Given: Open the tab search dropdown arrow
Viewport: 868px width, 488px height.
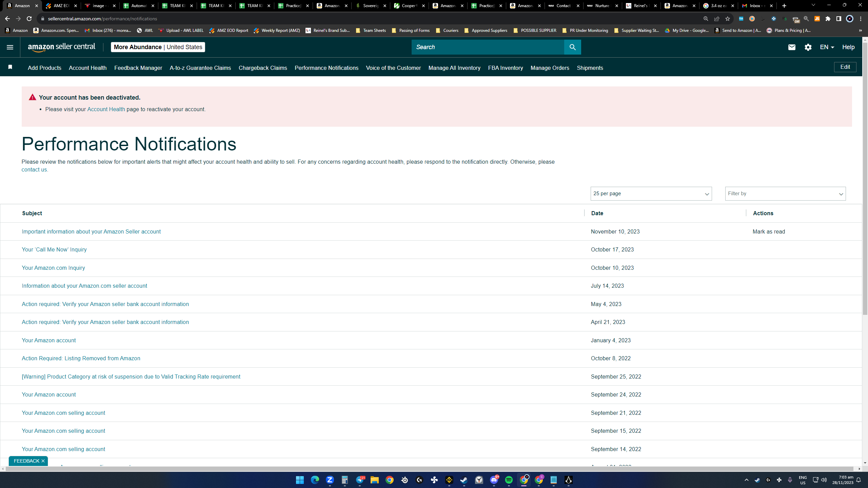Looking at the screenshot, I should tap(813, 5).
